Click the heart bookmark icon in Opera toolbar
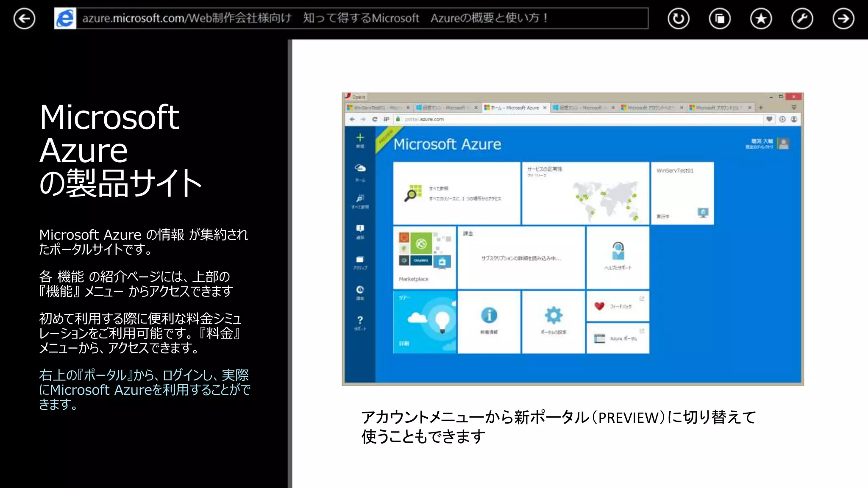868x488 pixels. 769,119
